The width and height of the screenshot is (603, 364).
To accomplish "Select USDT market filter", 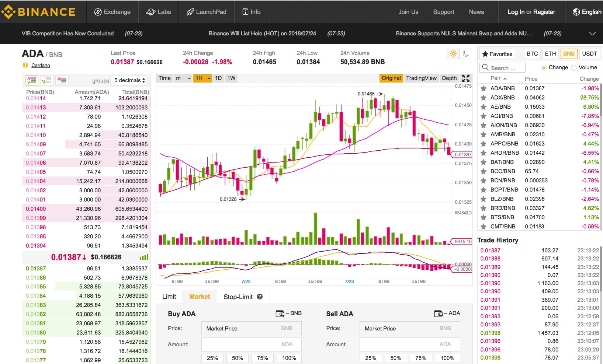I will pyautogui.click(x=589, y=54).
